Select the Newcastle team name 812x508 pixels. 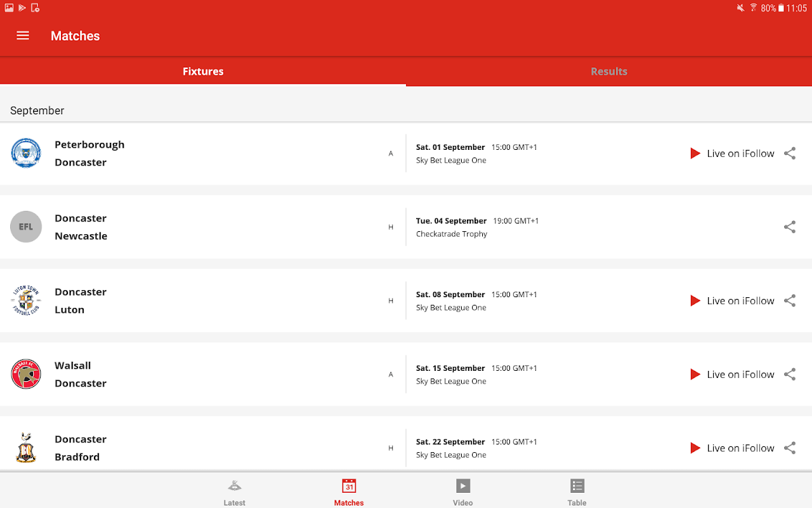pos(81,236)
